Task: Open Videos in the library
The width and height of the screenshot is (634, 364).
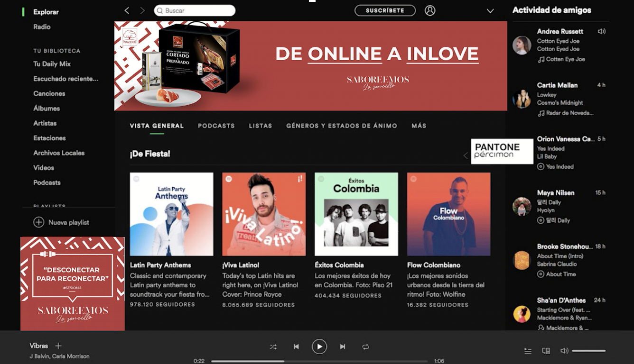Action: point(44,167)
